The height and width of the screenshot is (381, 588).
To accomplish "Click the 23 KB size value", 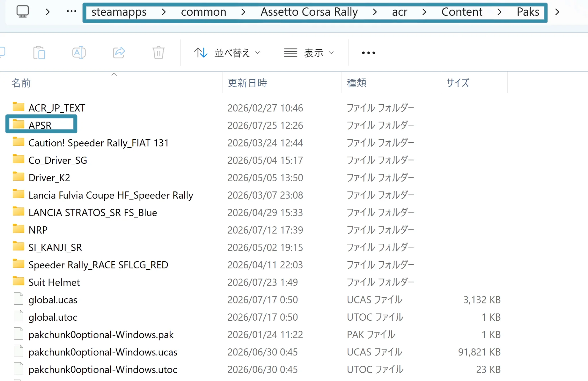I will point(488,370).
